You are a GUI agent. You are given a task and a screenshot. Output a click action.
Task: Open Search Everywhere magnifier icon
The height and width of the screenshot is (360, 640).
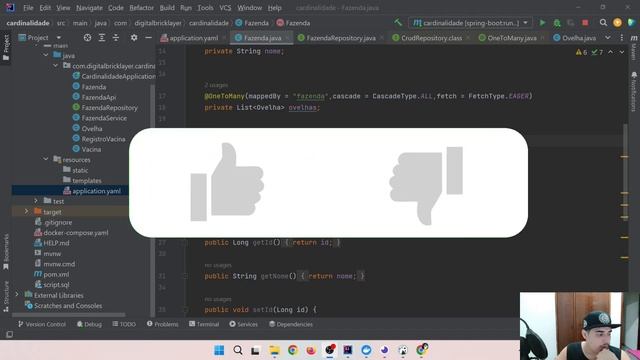click(x=603, y=23)
